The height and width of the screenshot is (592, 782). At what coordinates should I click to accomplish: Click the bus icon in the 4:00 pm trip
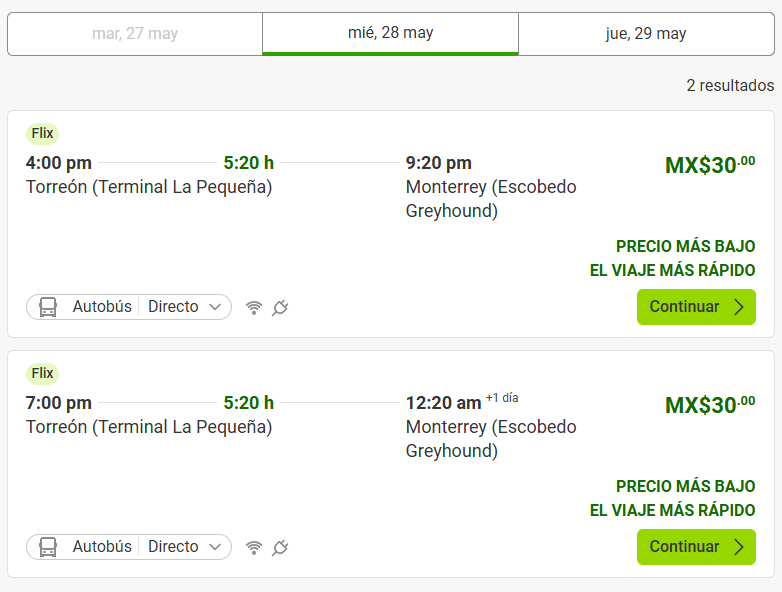click(48, 307)
